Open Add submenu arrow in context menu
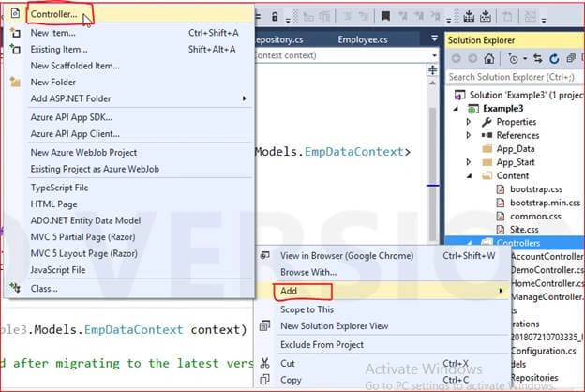This screenshot has height=392, width=585. 501,291
